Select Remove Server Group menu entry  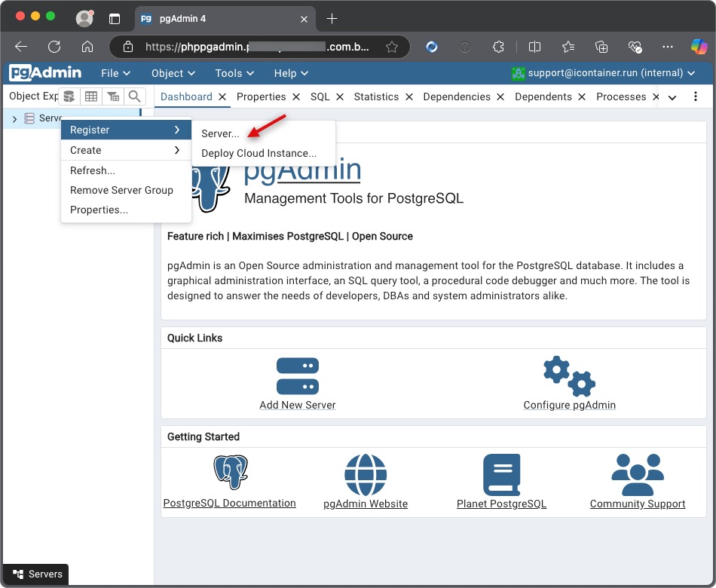click(126, 190)
